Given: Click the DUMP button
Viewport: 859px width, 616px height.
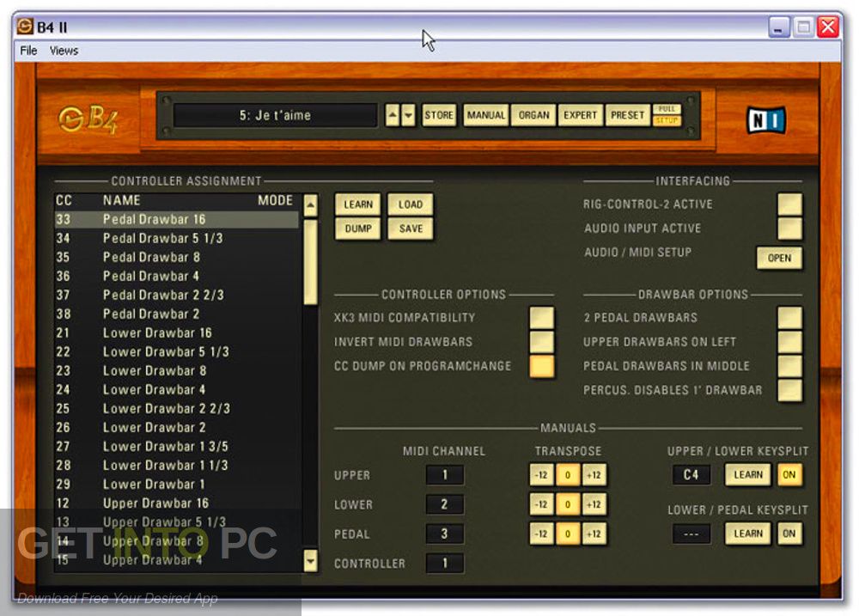Looking at the screenshot, I should pos(357,229).
